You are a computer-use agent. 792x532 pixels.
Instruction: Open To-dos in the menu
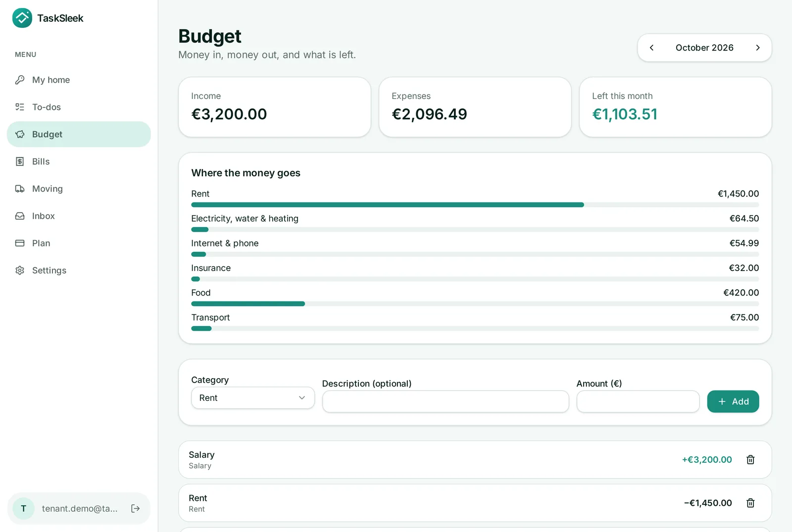click(79, 107)
